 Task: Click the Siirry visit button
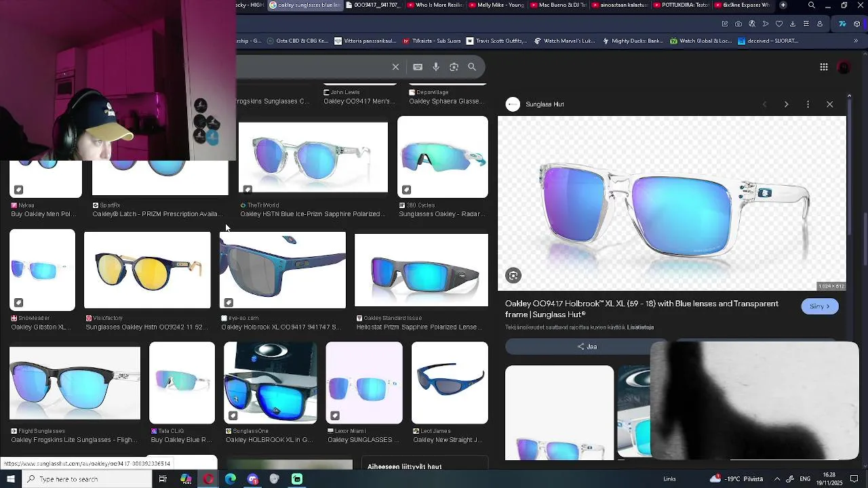(820, 306)
